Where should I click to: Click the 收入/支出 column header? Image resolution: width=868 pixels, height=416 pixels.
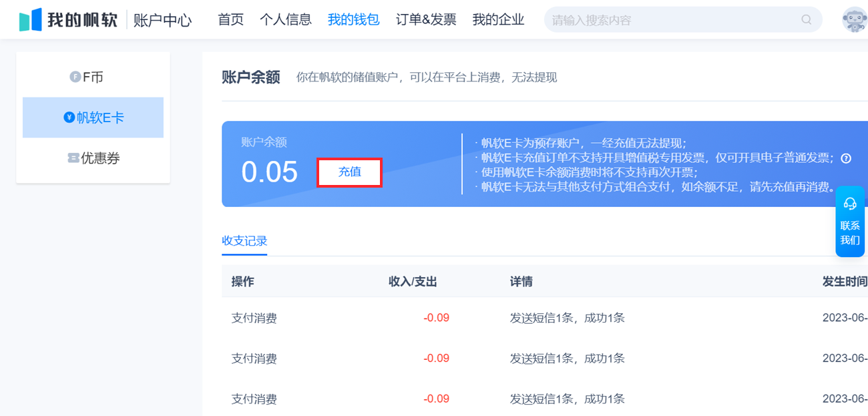point(413,281)
